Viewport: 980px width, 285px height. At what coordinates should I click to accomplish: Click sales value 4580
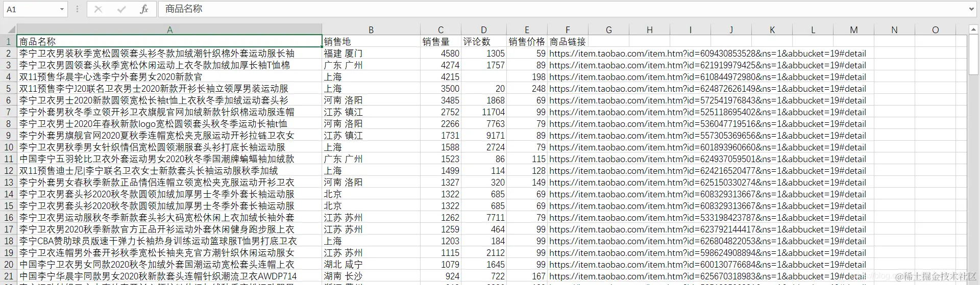pyautogui.click(x=440, y=53)
